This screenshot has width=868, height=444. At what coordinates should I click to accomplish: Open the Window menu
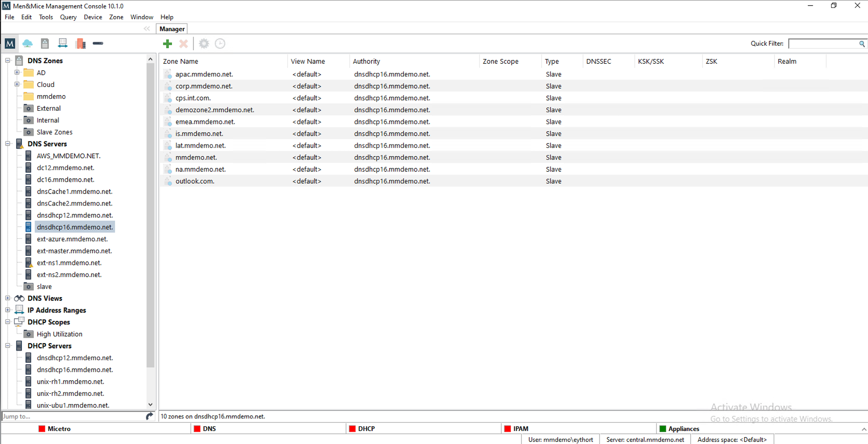[x=142, y=17]
